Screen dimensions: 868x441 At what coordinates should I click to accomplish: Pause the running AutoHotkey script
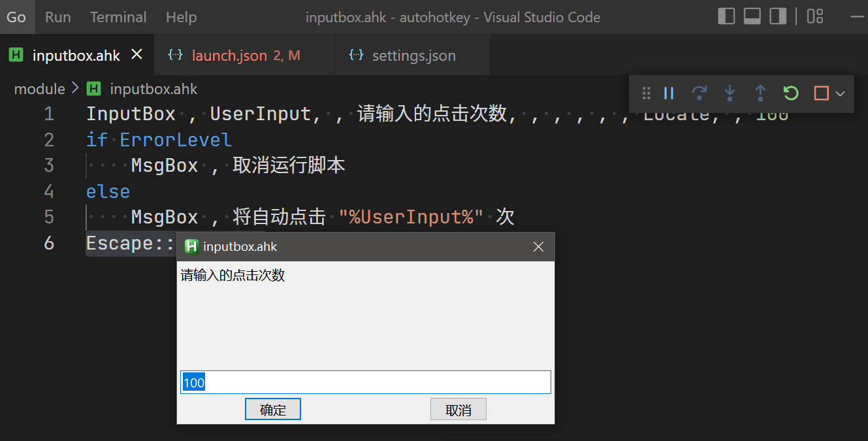pos(669,93)
